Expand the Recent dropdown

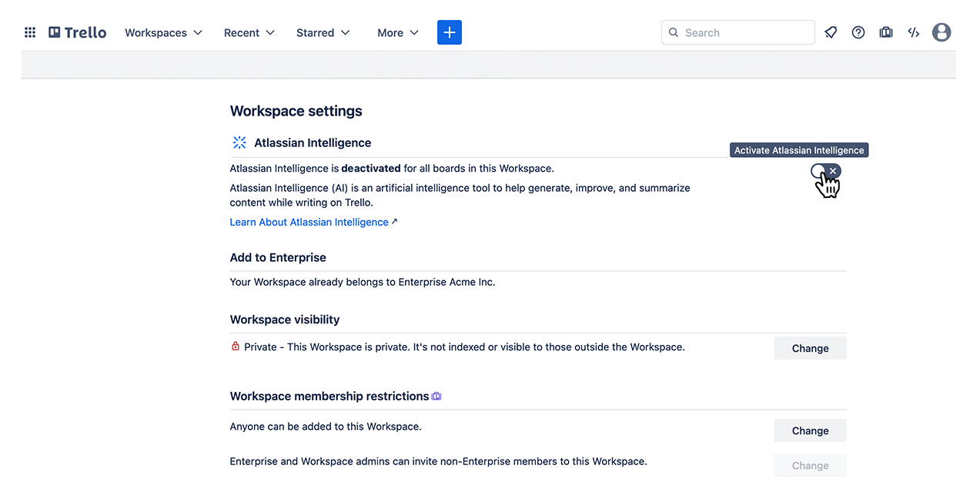249,32
